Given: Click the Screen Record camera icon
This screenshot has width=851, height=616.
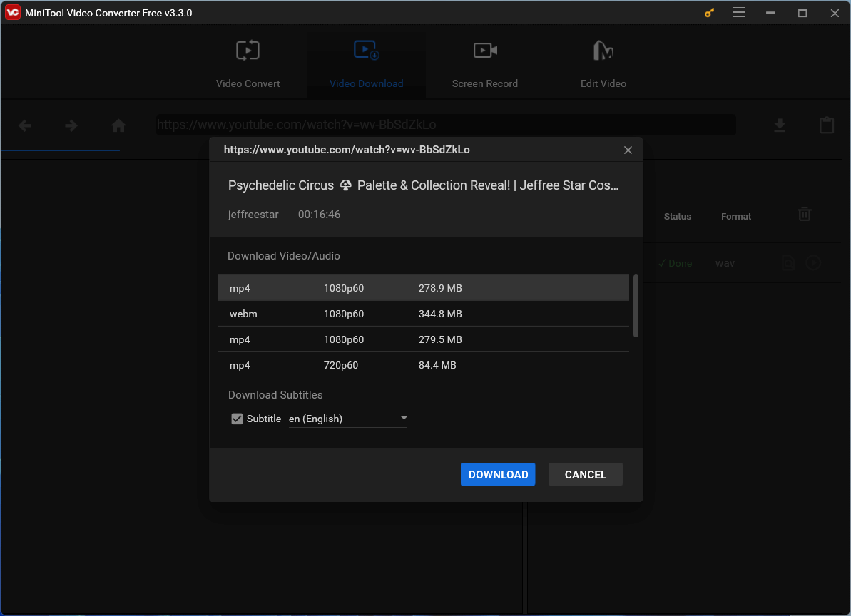Looking at the screenshot, I should (485, 51).
